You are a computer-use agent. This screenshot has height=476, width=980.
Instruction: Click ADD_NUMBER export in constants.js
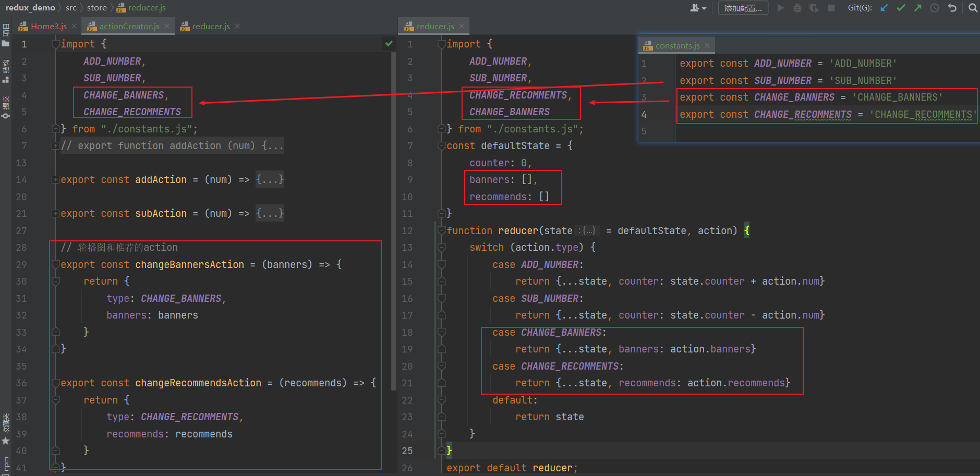(788, 64)
